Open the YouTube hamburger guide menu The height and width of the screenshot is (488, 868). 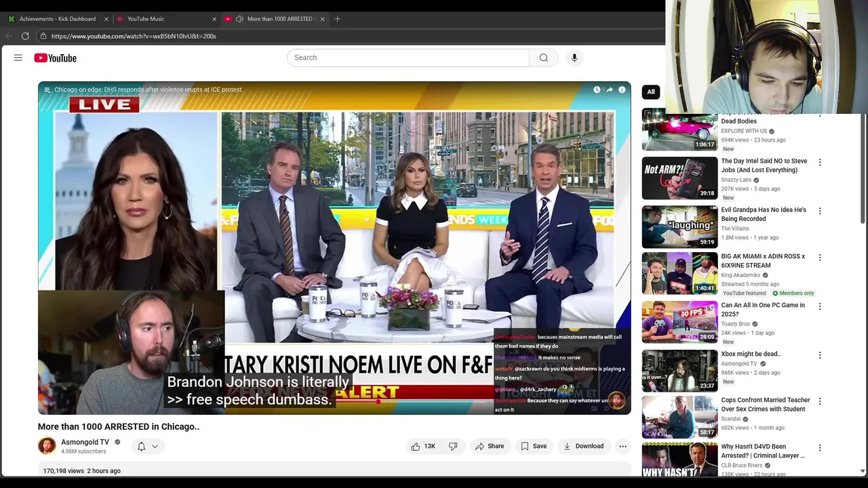tap(18, 58)
